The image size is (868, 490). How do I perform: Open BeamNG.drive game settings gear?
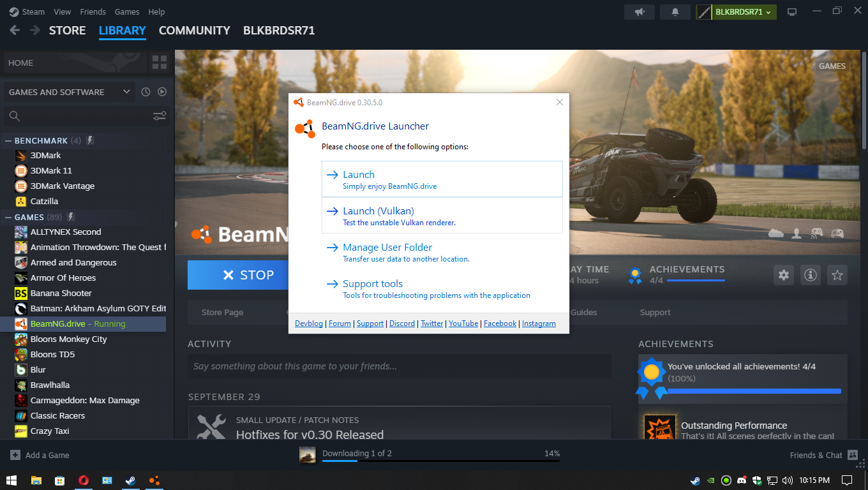click(784, 275)
